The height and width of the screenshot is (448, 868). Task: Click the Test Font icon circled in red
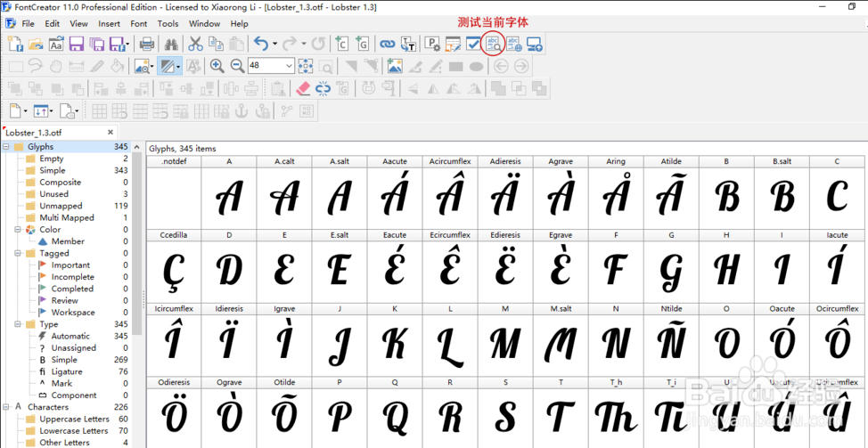[x=492, y=44]
